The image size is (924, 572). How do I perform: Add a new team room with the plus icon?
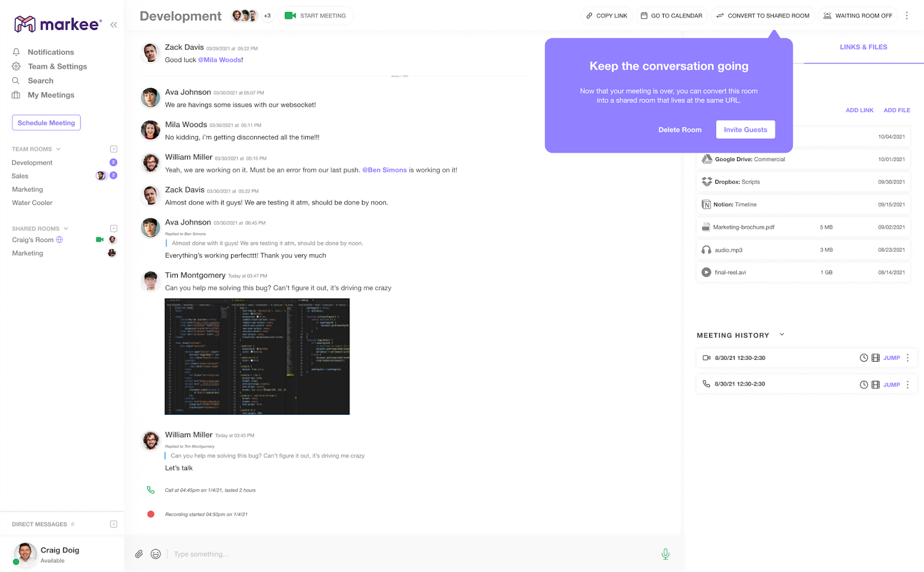coord(114,149)
